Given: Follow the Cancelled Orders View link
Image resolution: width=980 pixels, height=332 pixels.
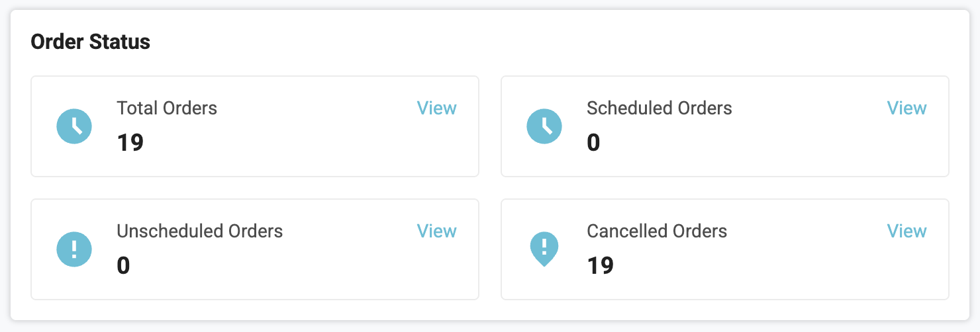Looking at the screenshot, I should point(906,231).
